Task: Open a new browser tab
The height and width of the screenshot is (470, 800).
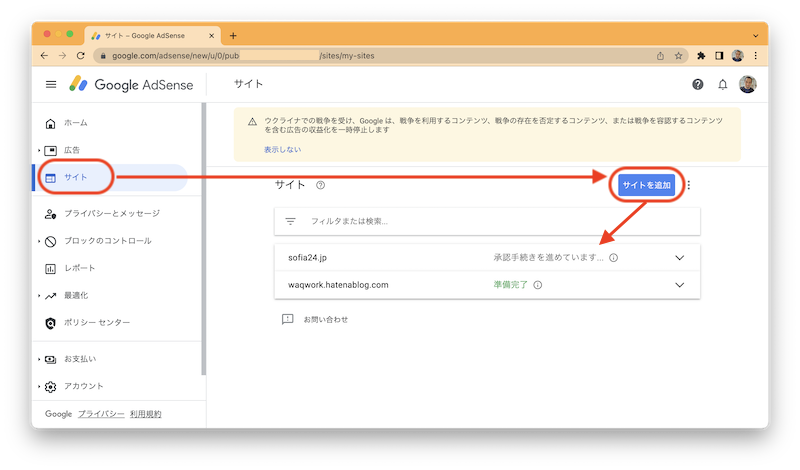Action: click(x=233, y=36)
